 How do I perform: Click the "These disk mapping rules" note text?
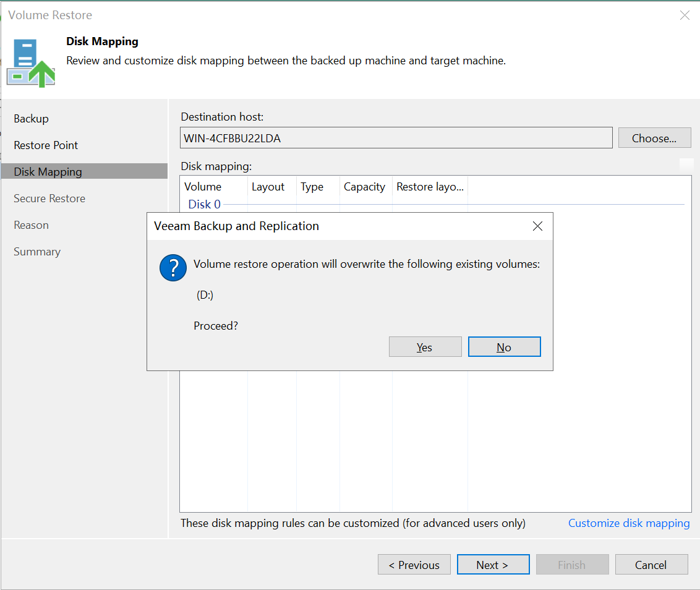point(353,523)
